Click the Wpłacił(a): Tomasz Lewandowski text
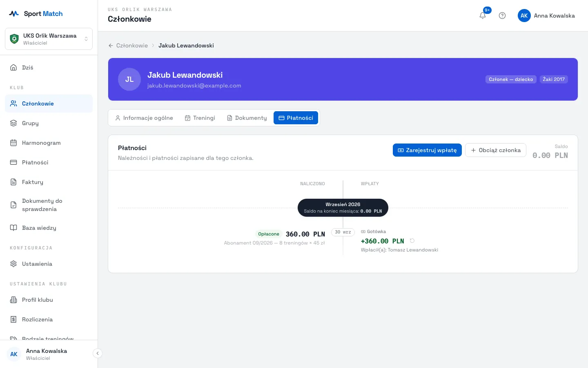The image size is (588, 368). tap(399, 250)
